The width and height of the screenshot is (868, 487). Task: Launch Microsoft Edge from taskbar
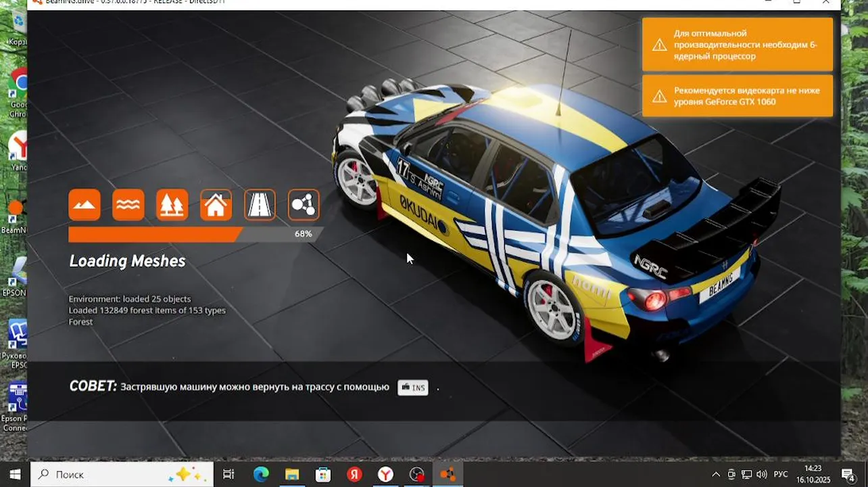click(x=261, y=474)
